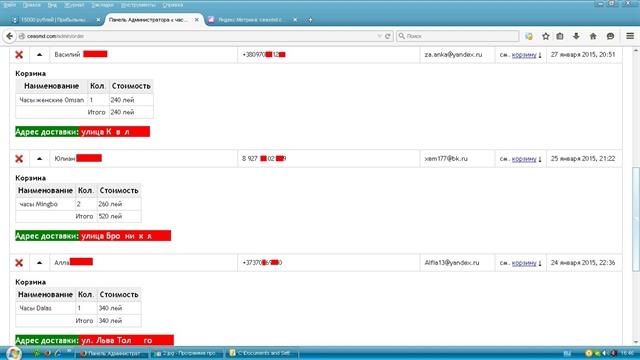The height and width of the screenshot is (360, 640).
Task: Click the vertical page scrollbar thumb
Action: 636,219
